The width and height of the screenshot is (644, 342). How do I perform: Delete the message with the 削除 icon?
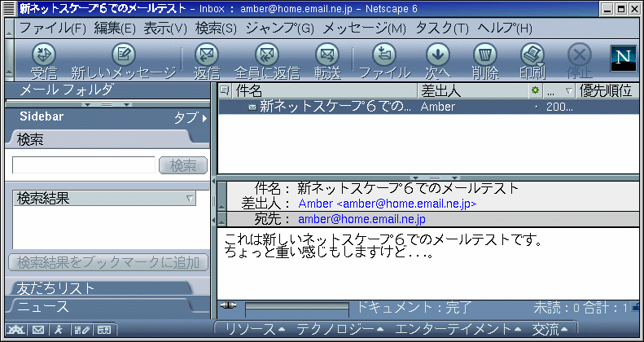click(x=485, y=55)
